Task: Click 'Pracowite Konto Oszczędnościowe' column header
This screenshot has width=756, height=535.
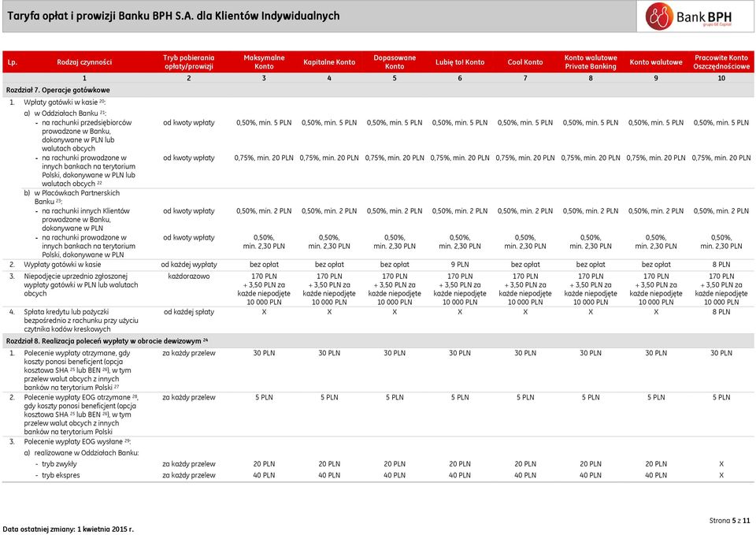Action: pos(721,62)
